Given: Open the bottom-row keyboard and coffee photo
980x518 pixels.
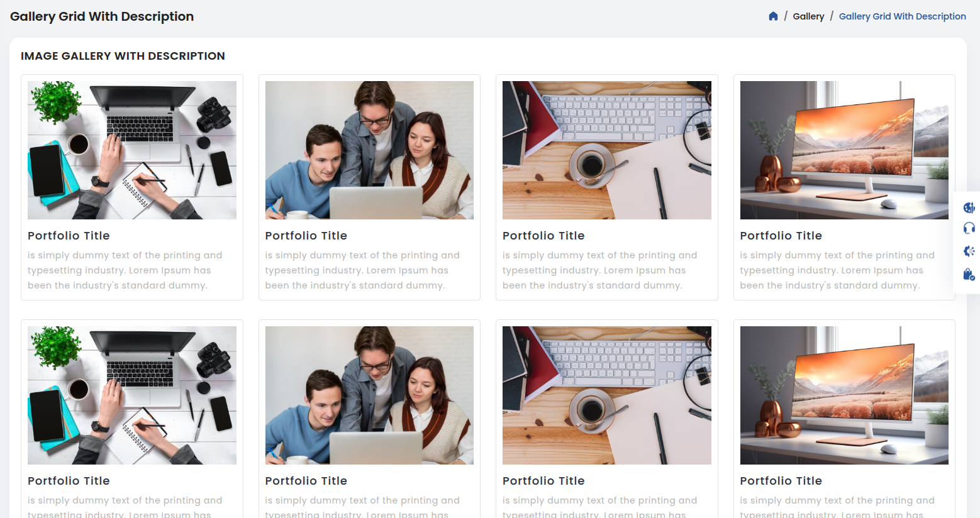Looking at the screenshot, I should tap(607, 395).
